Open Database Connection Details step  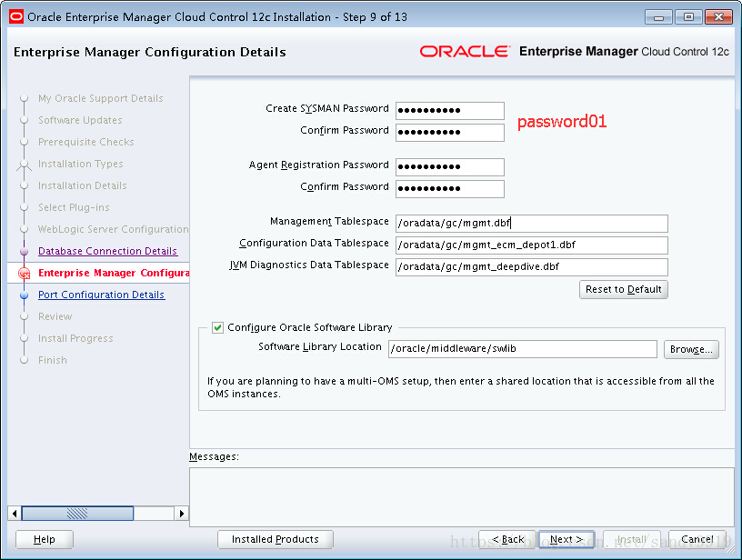108,251
